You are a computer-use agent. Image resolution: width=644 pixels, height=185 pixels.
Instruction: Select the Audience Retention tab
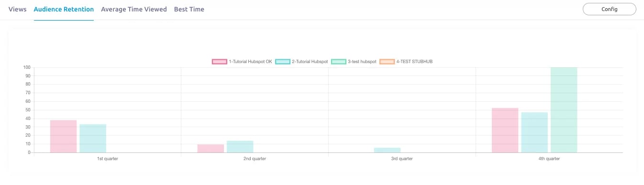[64, 9]
